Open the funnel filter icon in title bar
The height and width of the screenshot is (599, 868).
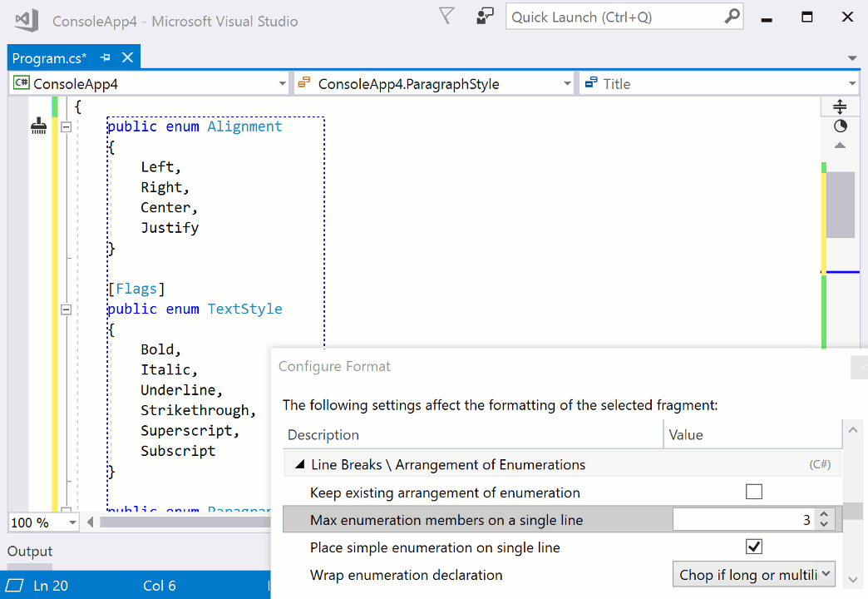coord(446,16)
